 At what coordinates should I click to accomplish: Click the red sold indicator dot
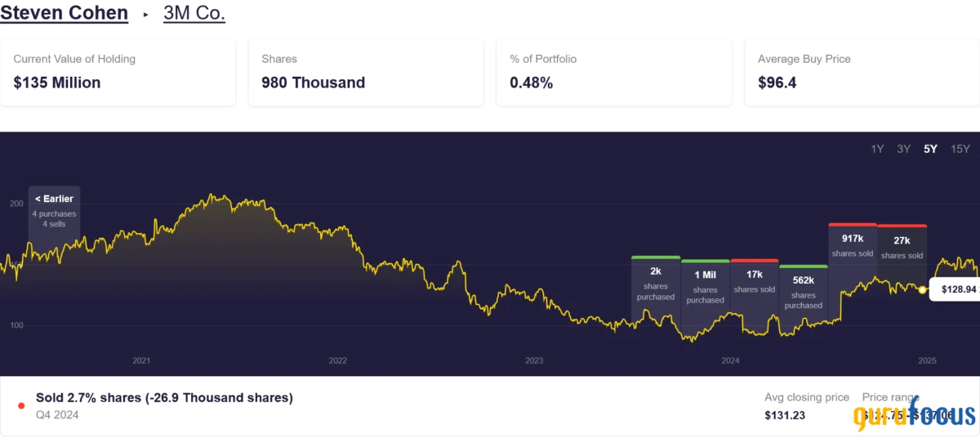pos(21,405)
